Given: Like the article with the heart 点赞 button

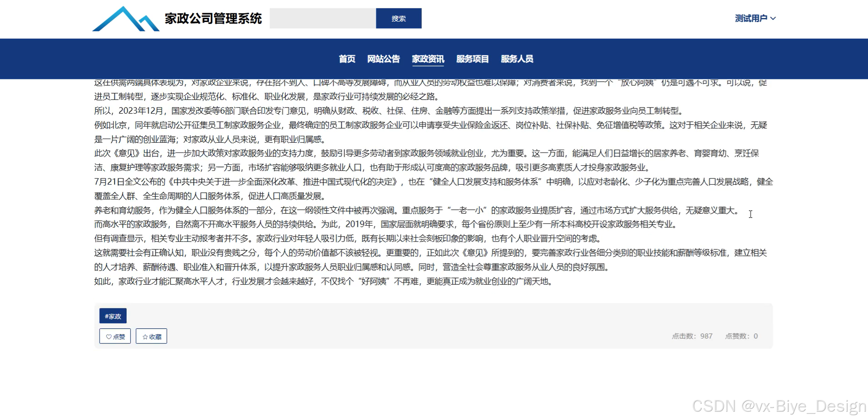Looking at the screenshot, I should pyautogui.click(x=115, y=336).
